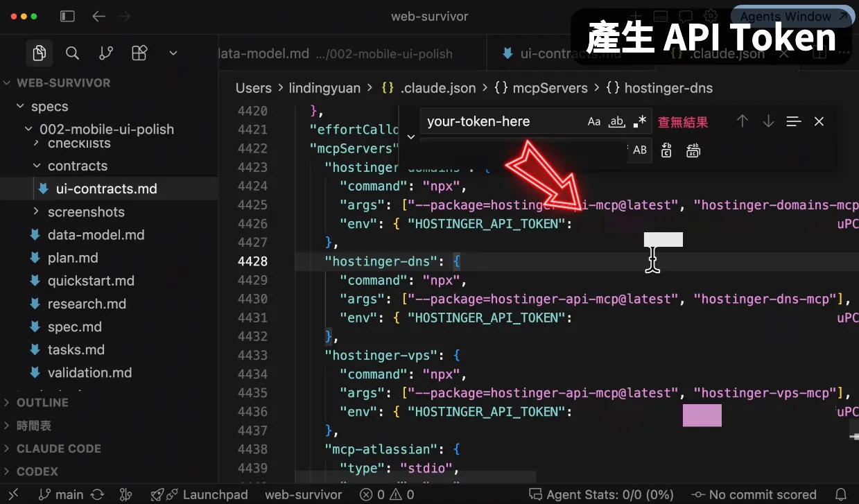Image resolution: width=859 pixels, height=504 pixels.
Task: Click the lindingyuan breadcrumb
Action: pyautogui.click(x=324, y=88)
